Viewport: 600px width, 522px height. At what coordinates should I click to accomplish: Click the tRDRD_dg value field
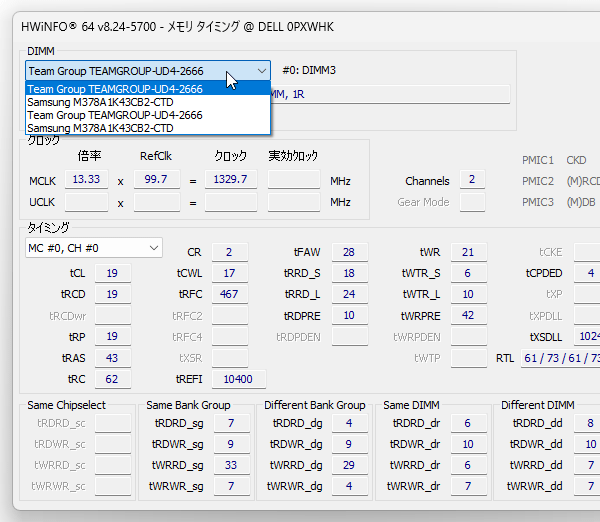(349, 423)
